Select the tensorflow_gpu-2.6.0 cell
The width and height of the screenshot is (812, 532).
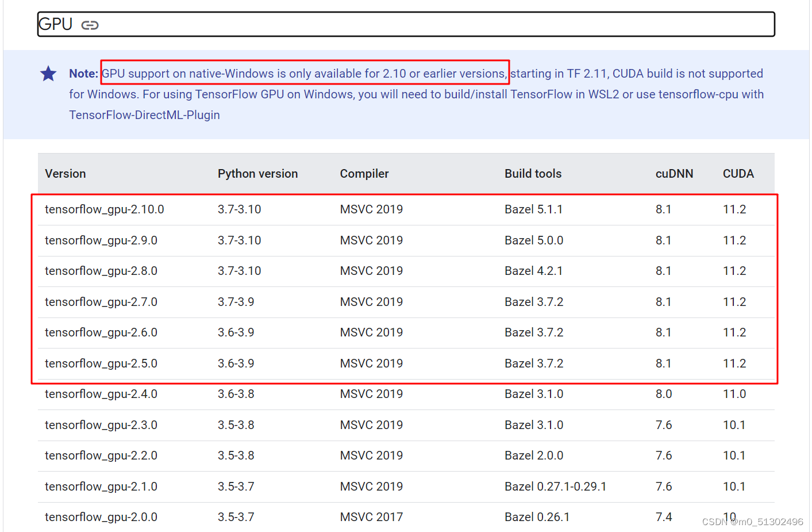101,332
